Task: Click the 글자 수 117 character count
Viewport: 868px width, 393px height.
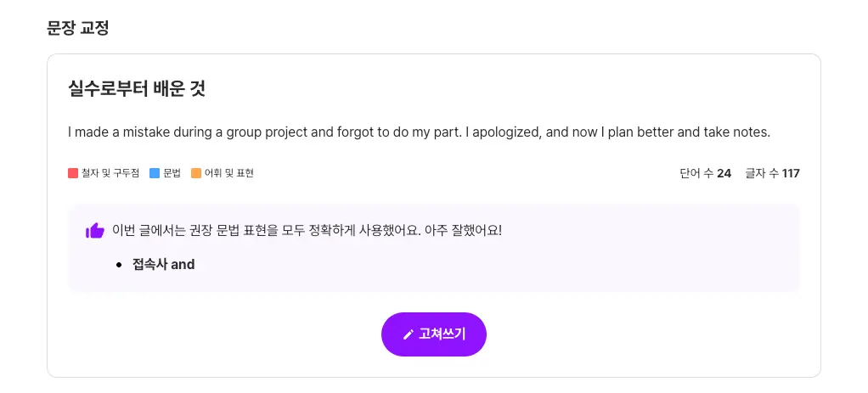Action: (772, 173)
